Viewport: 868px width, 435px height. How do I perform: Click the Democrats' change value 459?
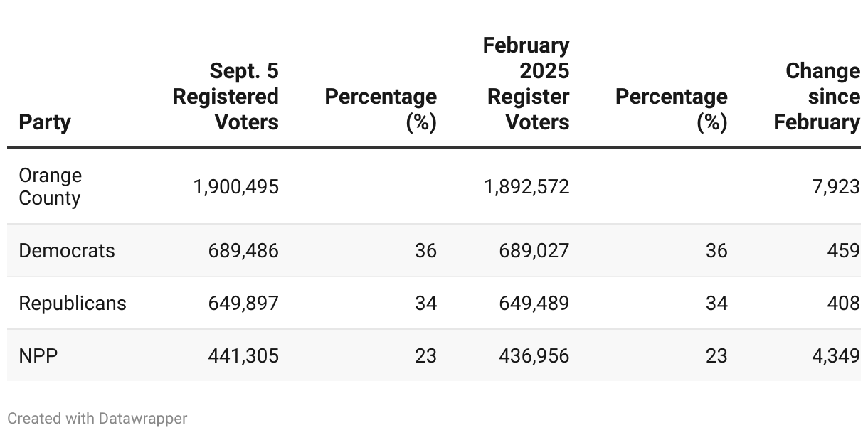pos(844,251)
